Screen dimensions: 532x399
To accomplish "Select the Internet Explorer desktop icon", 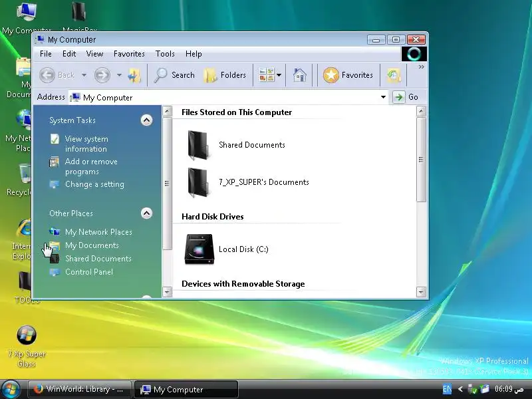I will pos(25,228).
